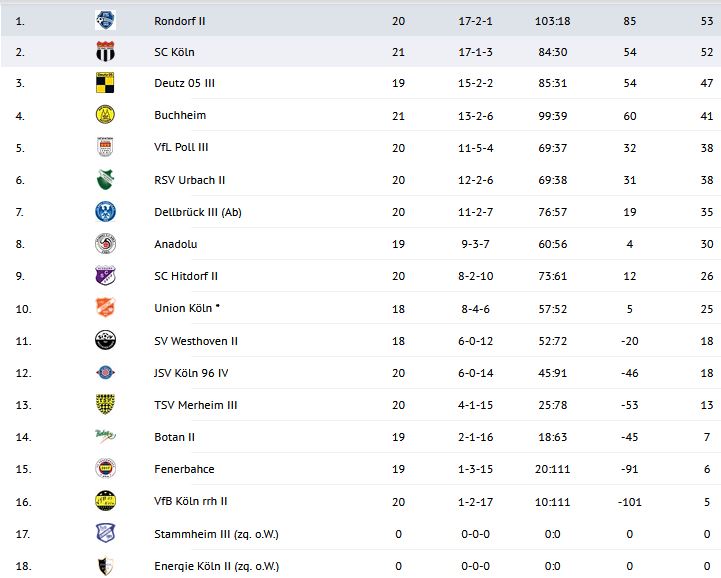Click the Anadolu club logo
This screenshot has width=721, height=578.
[105, 244]
